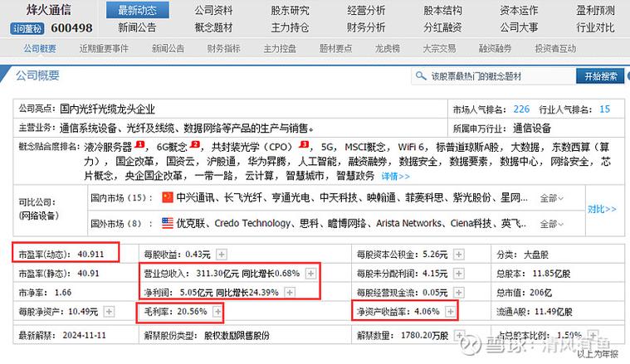
Task: Open 财务分析 page
Action: pos(366,27)
